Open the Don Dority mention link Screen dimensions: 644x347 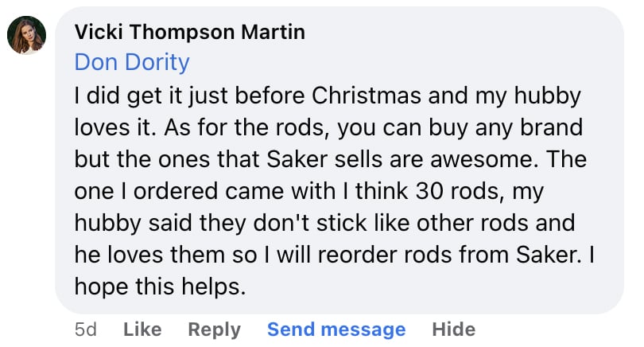(x=132, y=62)
